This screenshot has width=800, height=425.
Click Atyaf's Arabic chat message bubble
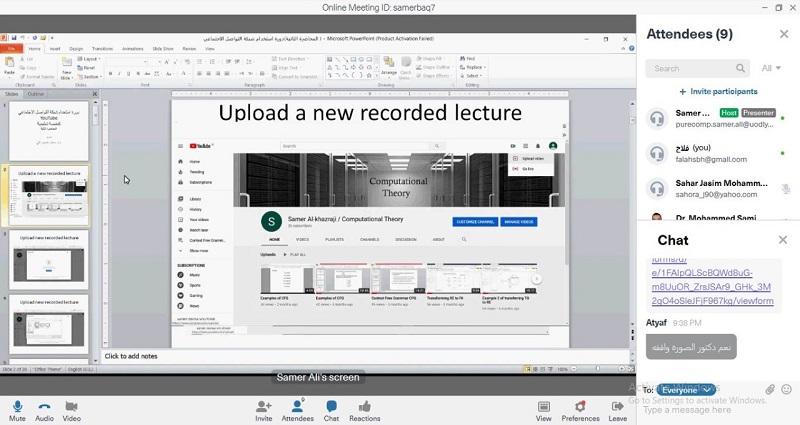(691, 347)
